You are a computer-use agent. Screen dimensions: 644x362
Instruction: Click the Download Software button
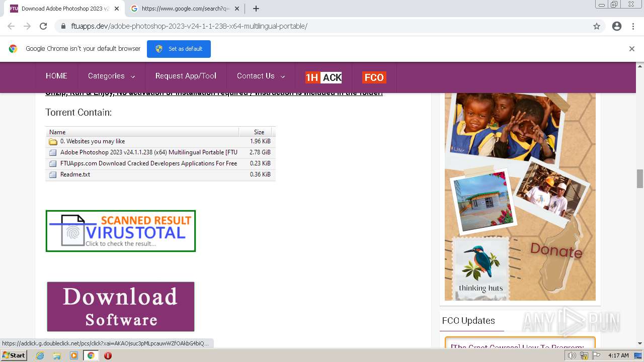pyautogui.click(x=121, y=307)
